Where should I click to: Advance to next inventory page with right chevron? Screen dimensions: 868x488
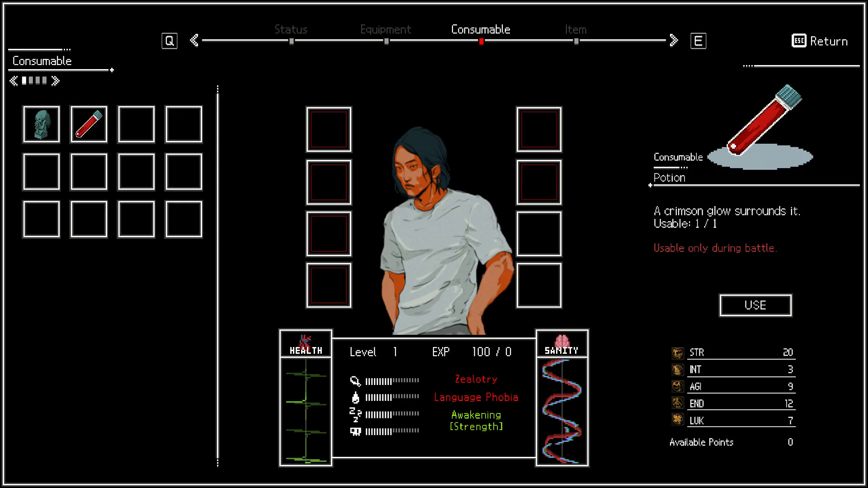[x=56, y=81]
